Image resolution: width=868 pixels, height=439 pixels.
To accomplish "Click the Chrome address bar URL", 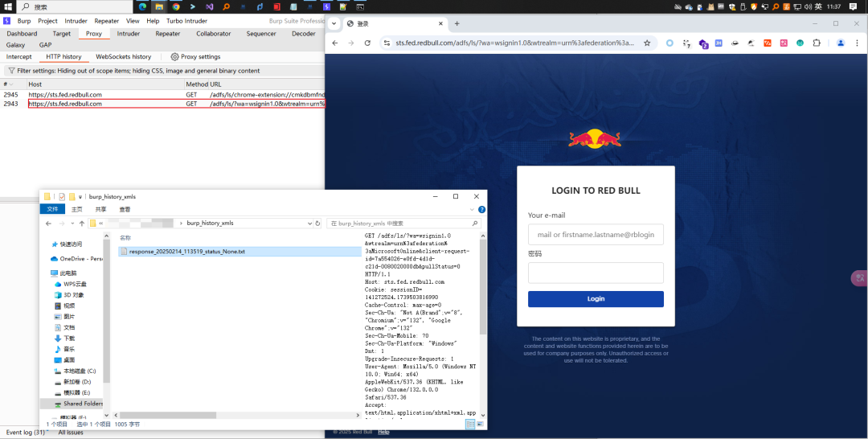I will point(515,43).
